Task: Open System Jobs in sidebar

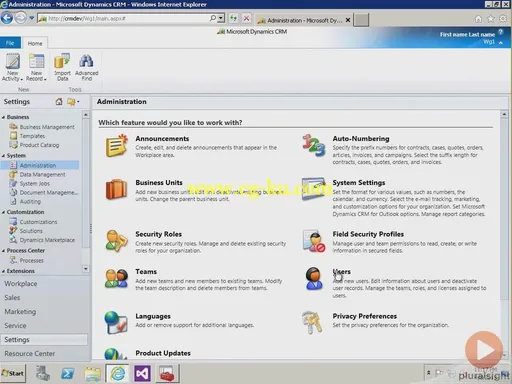Action: pos(35,183)
